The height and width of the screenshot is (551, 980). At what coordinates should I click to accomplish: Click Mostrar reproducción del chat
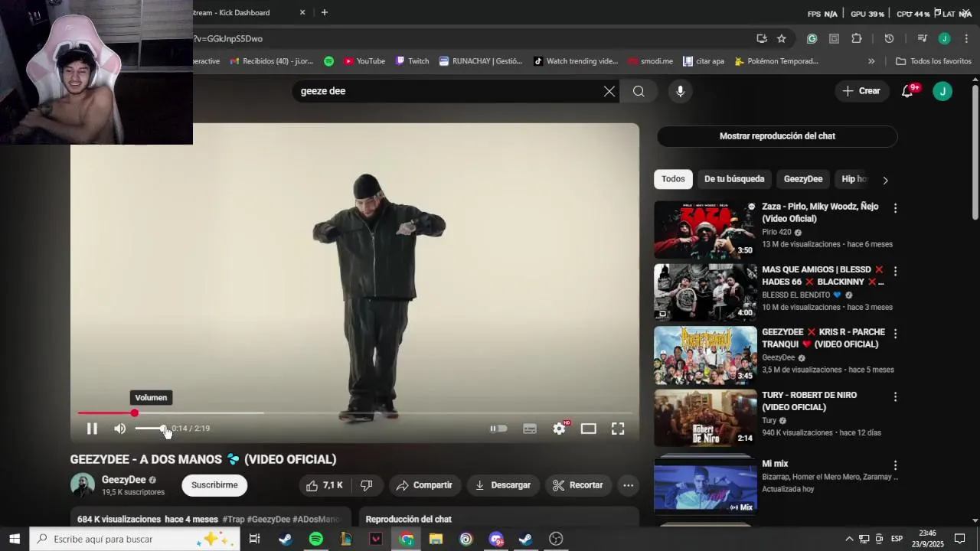(777, 136)
